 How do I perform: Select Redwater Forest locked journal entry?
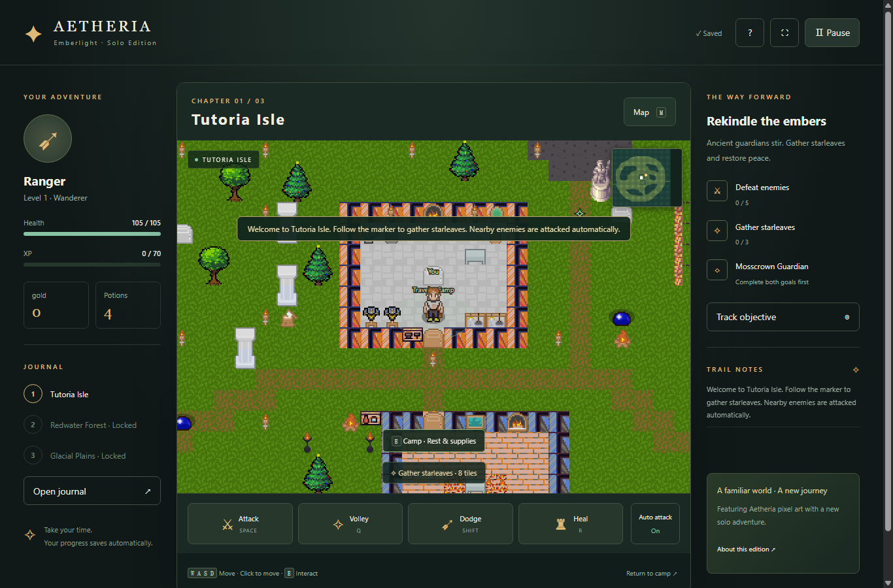click(92, 425)
